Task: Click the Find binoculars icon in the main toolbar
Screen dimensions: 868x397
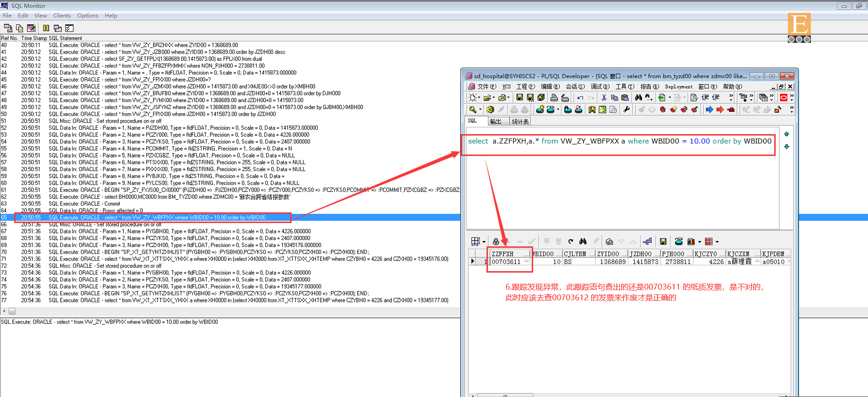Action: tap(639, 98)
